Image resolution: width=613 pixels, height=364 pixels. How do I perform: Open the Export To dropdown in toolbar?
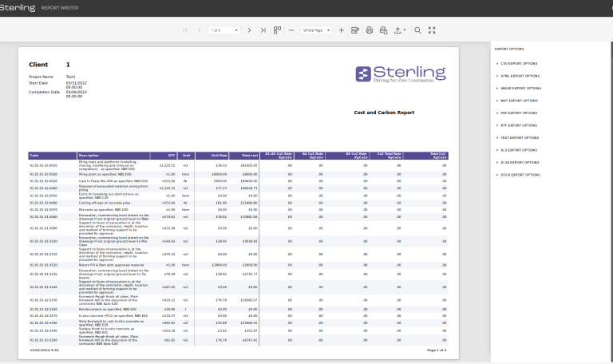[x=400, y=30]
